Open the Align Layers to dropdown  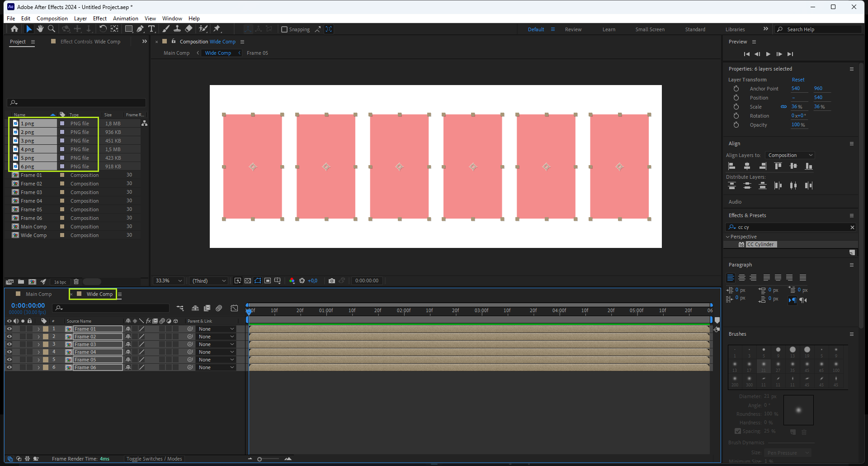click(790, 155)
